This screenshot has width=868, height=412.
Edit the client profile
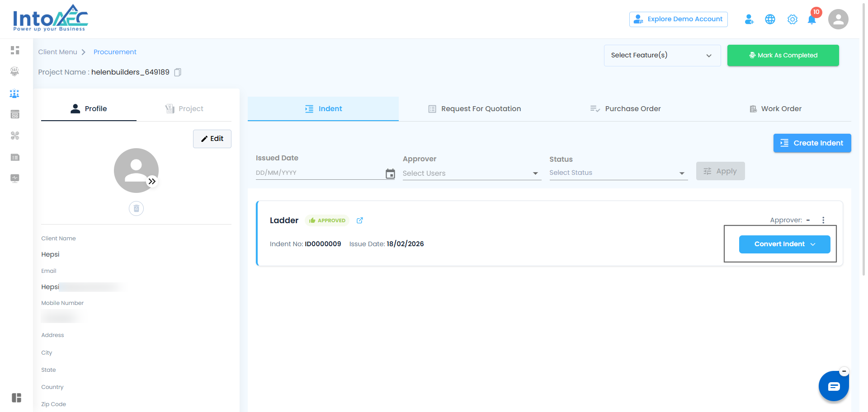click(212, 139)
